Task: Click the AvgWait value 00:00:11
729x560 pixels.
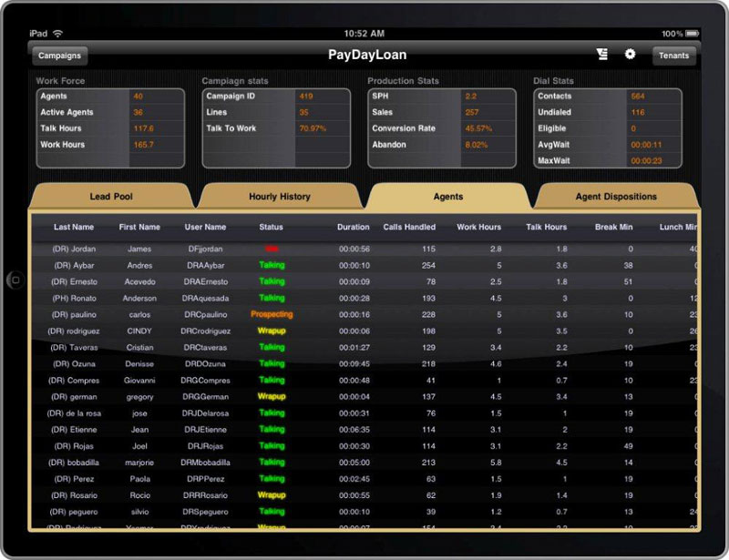Action: 646,145
